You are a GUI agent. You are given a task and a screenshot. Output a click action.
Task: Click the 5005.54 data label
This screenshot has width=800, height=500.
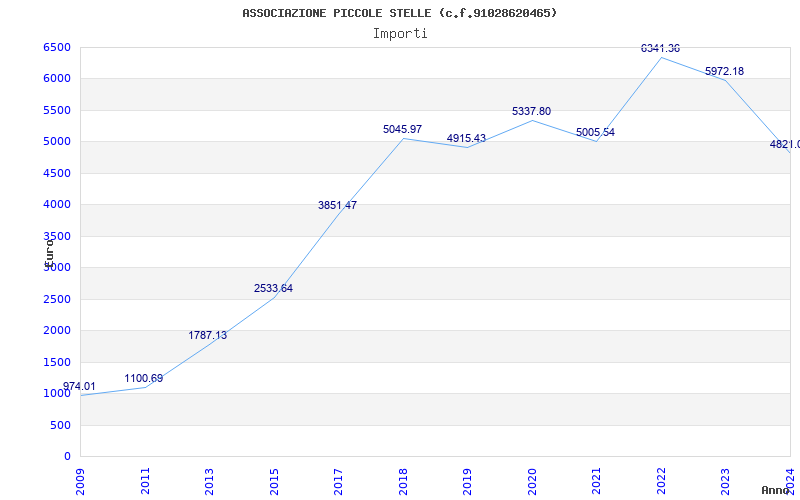(595, 133)
